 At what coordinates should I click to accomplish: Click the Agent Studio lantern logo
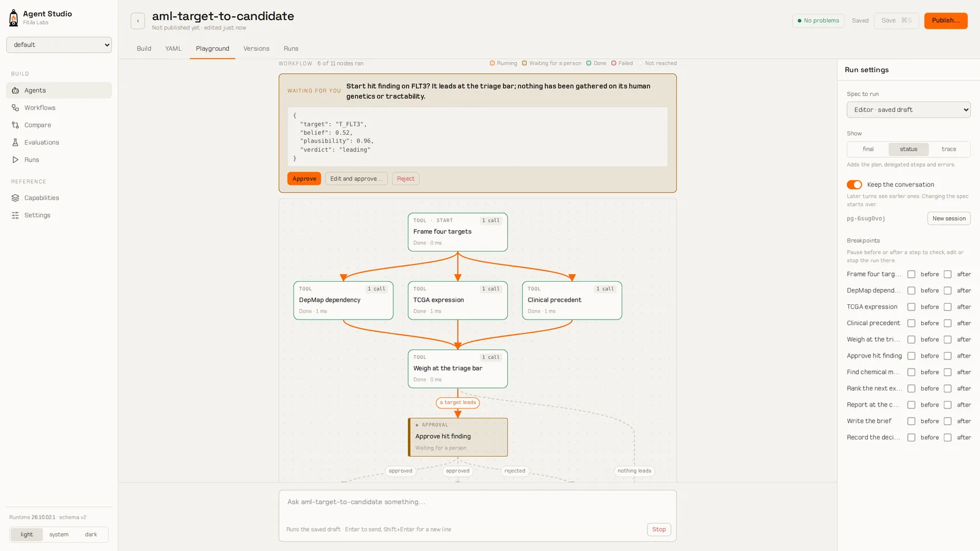pos(13,18)
